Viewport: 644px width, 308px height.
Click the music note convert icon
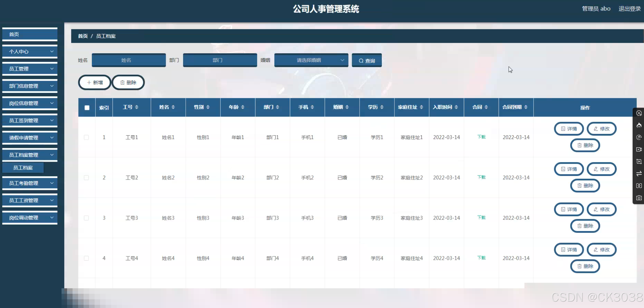click(x=639, y=137)
